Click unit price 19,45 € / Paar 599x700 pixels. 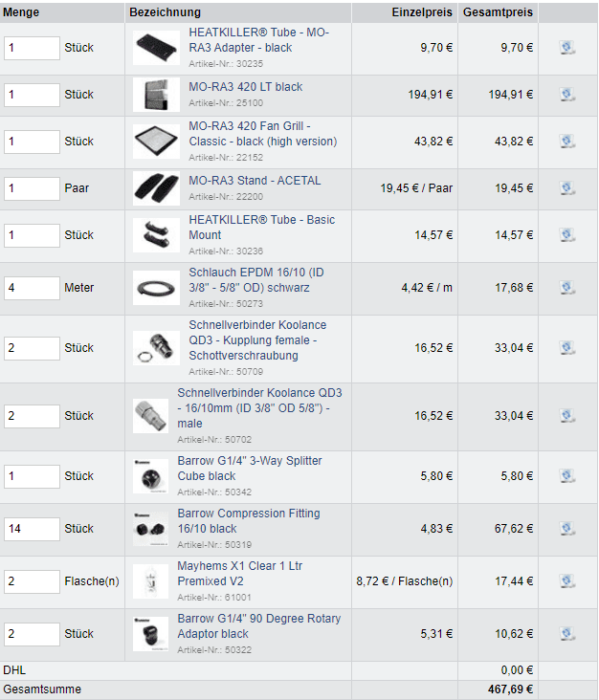(x=416, y=188)
